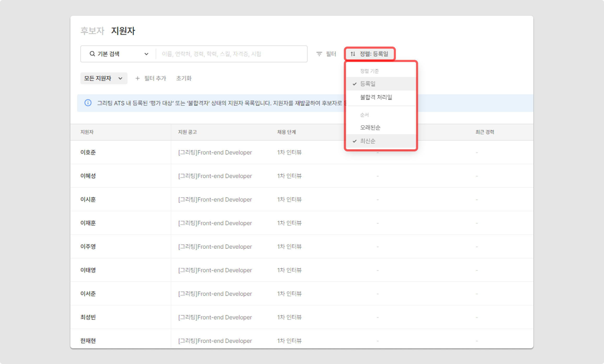Select 불합격 처리일 sort criterion
The width and height of the screenshot is (604, 364).
pos(376,97)
